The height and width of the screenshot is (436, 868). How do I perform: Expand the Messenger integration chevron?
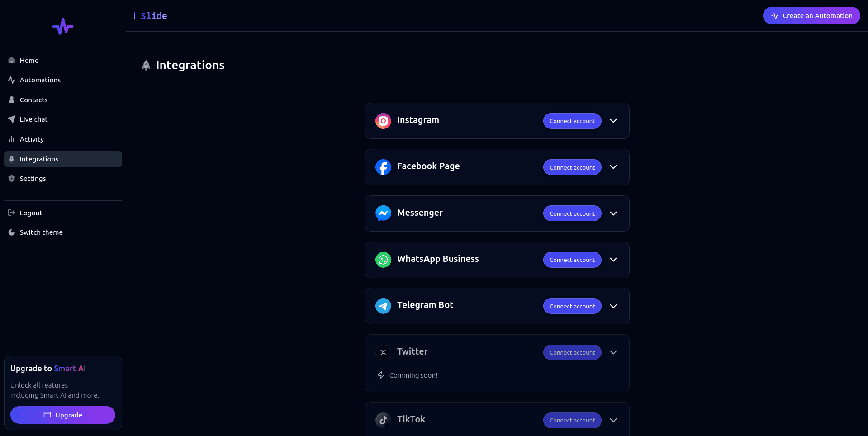[x=613, y=213]
